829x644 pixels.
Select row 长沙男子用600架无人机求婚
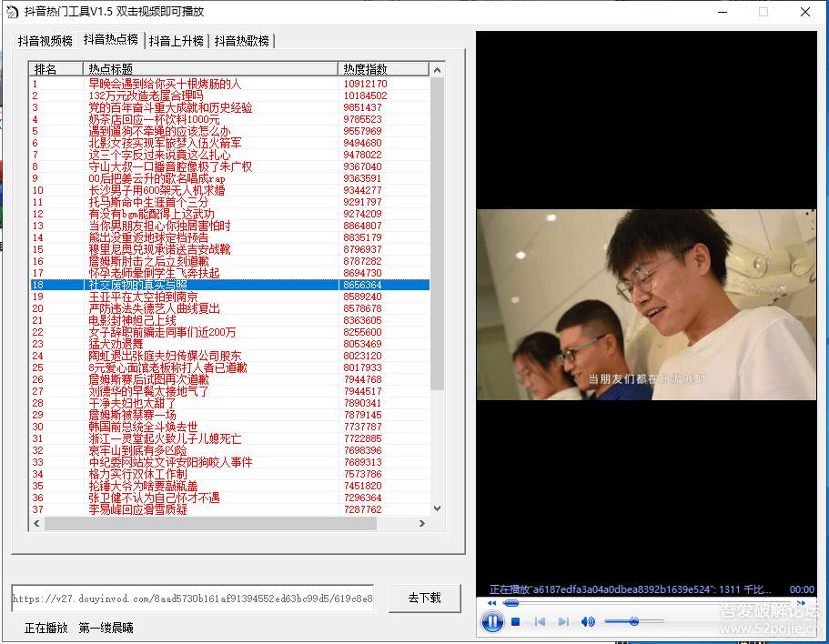click(x=229, y=190)
